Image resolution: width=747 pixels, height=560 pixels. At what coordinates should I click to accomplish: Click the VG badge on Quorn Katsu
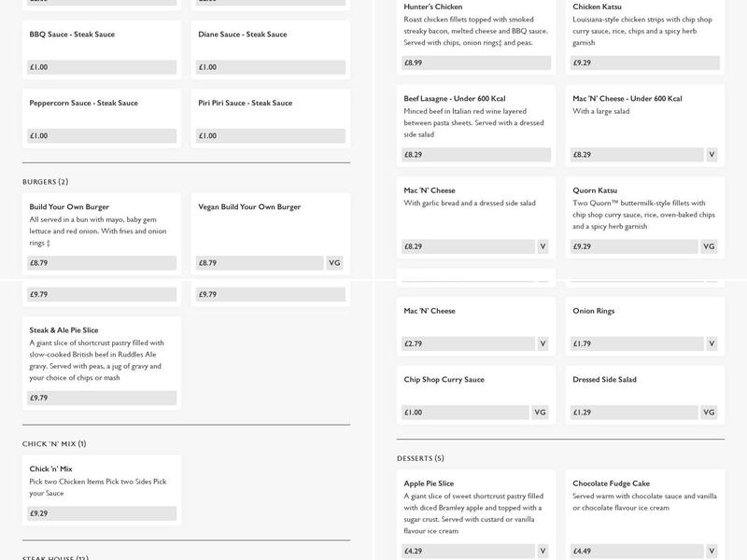[x=709, y=246]
